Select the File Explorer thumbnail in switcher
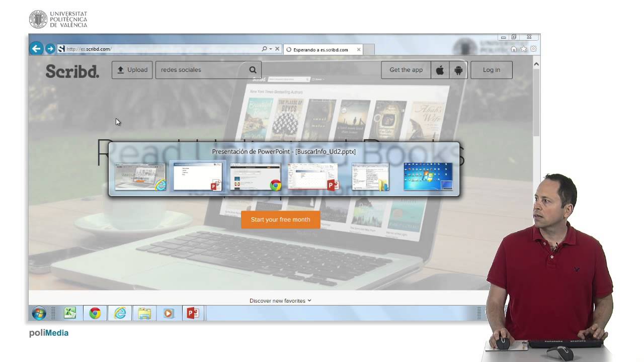 (x=371, y=176)
